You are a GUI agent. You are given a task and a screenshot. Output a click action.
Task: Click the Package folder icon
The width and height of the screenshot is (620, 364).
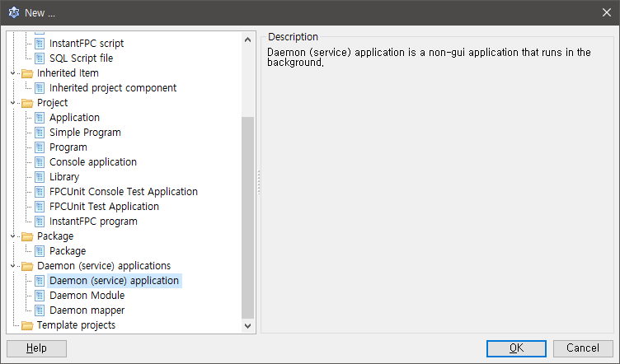coord(27,236)
